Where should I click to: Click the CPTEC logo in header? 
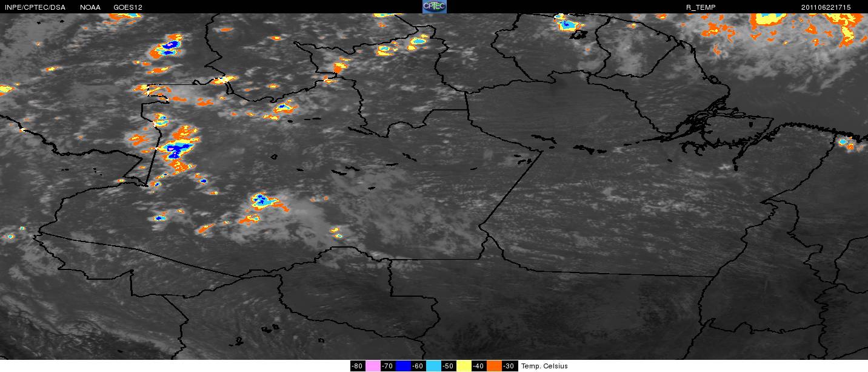point(434,7)
